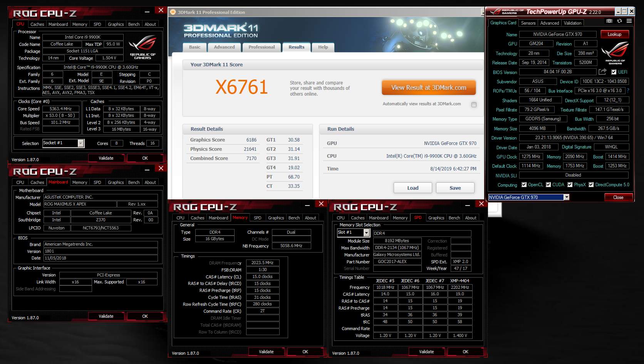Toggle the DirectCompute 5.0 checkbox
This screenshot has width=644, height=364.
point(591,185)
